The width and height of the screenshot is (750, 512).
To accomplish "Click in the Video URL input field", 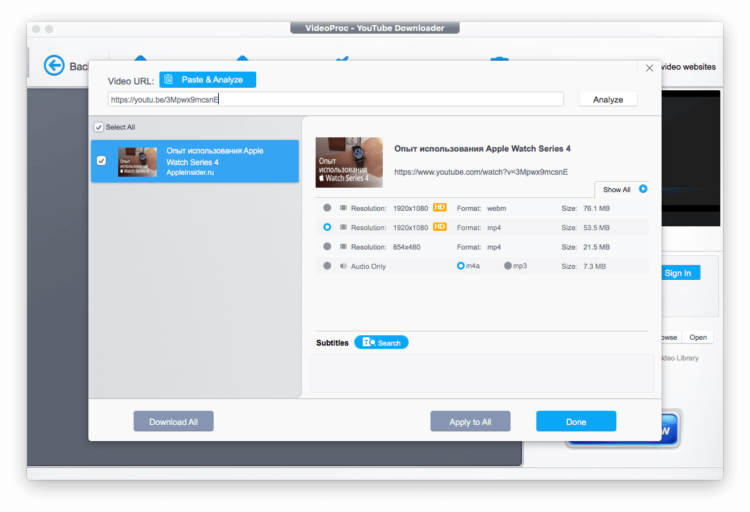I will (x=335, y=100).
